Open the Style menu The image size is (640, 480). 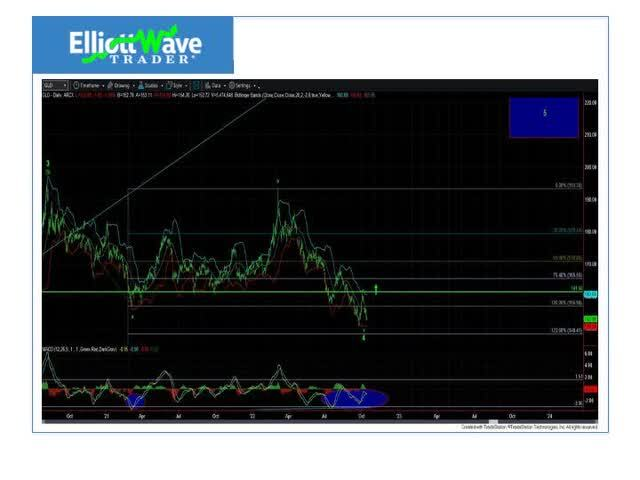click(x=180, y=86)
